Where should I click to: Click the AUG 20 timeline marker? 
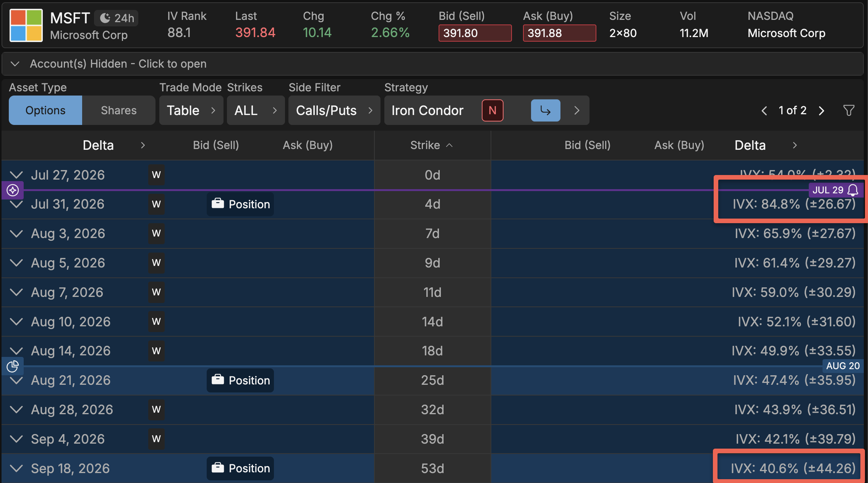point(843,366)
